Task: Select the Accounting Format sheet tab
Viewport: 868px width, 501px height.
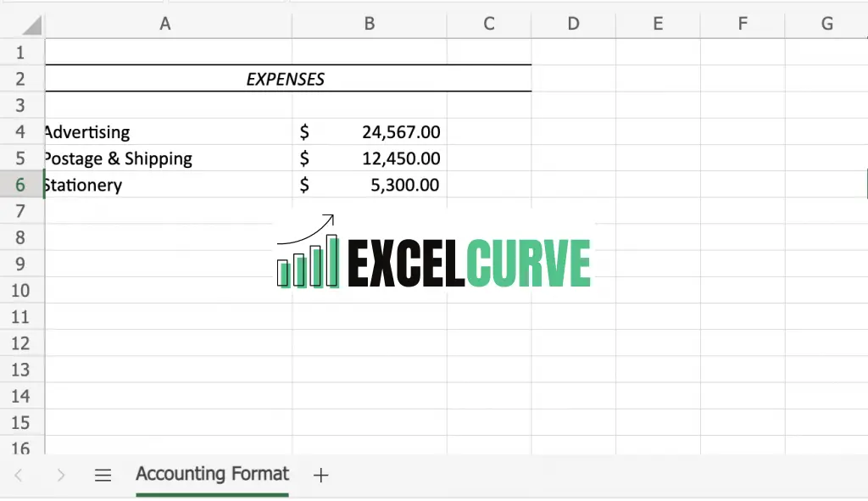Action: [x=212, y=475]
